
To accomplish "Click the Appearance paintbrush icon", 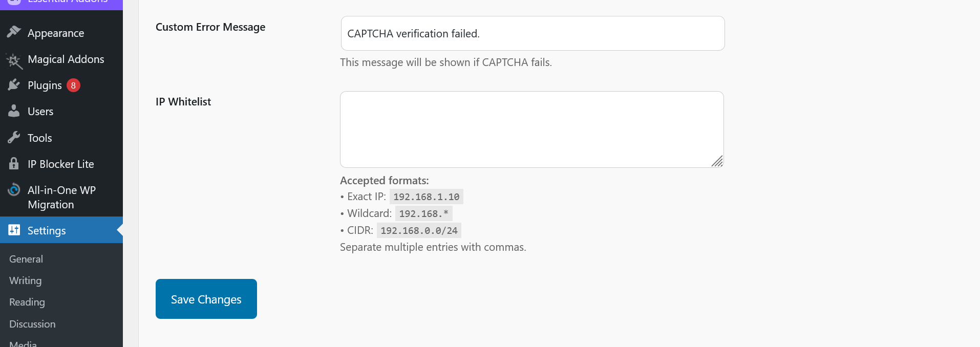I will 14,32.
